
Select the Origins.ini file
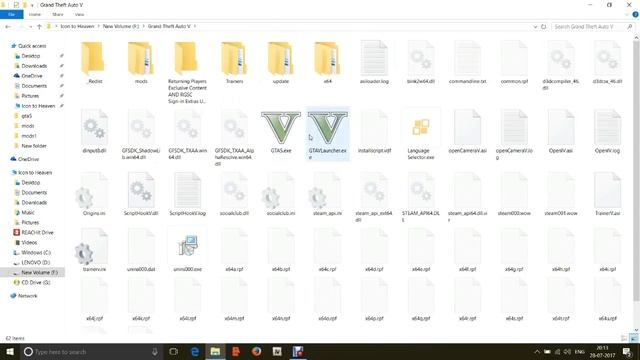[92, 190]
